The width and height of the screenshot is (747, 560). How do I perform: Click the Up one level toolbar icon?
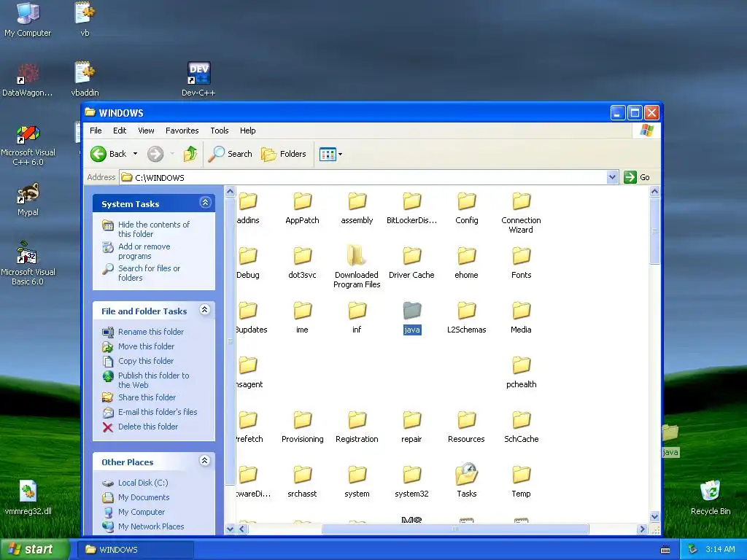click(190, 154)
